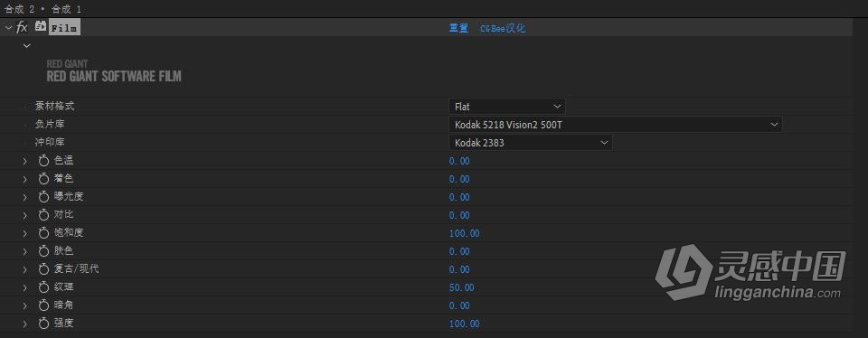
Task: Expand the 复古/现代 property
Action: coord(25,269)
